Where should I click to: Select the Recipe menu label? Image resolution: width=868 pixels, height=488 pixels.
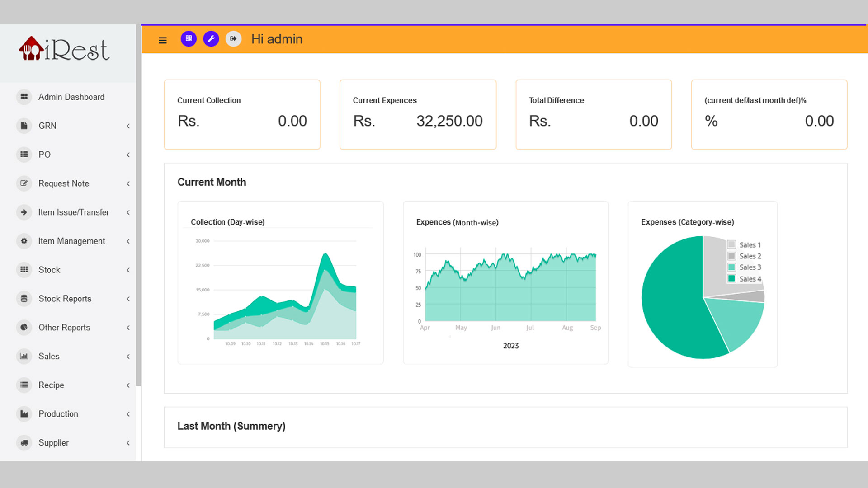click(x=51, y=385)
